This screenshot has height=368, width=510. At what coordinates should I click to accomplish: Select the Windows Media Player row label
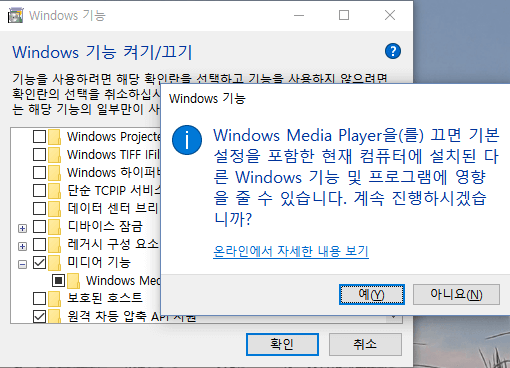coord(123,281)
